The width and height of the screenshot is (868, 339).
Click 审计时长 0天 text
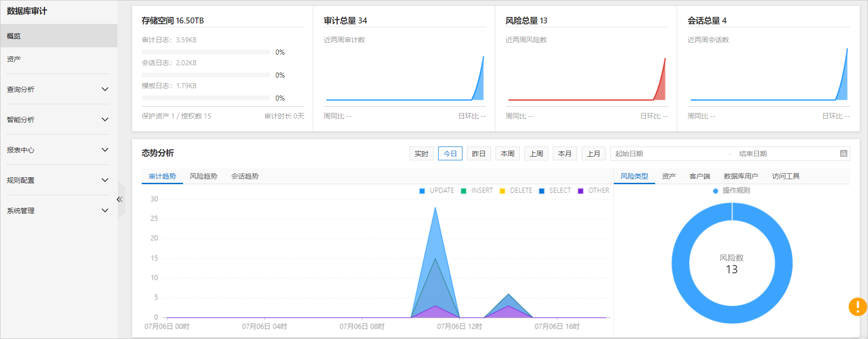[x=284, y=116]
